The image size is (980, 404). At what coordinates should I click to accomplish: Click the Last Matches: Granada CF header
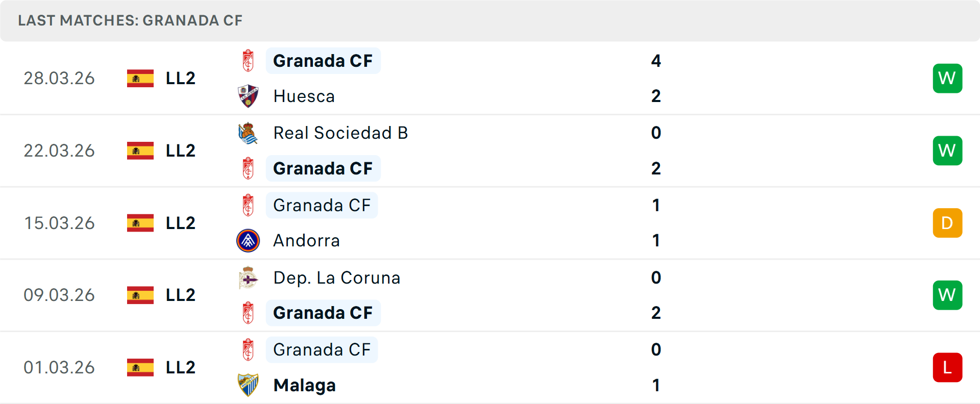pyautogui.click(x=130, y=20)
